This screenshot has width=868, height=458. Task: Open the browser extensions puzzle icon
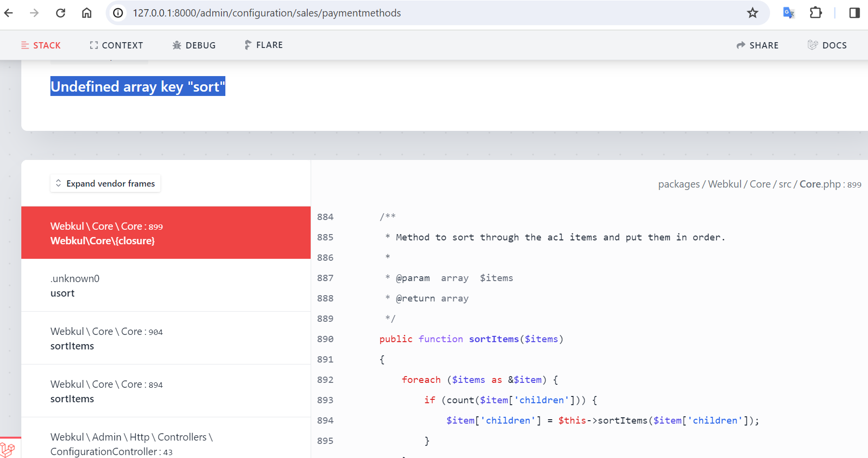tap(816, 13)
